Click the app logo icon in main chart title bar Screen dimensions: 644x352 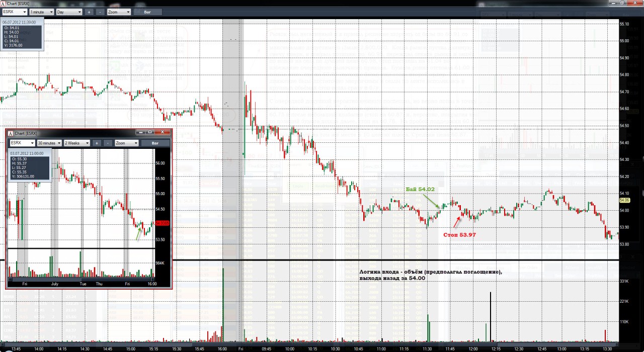pos(4,4)
